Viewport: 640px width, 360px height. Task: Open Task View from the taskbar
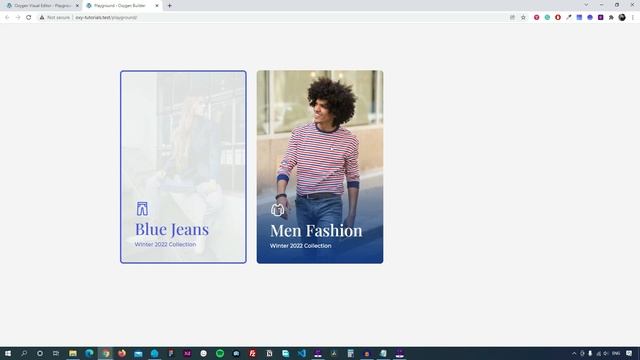click(56, 353)
